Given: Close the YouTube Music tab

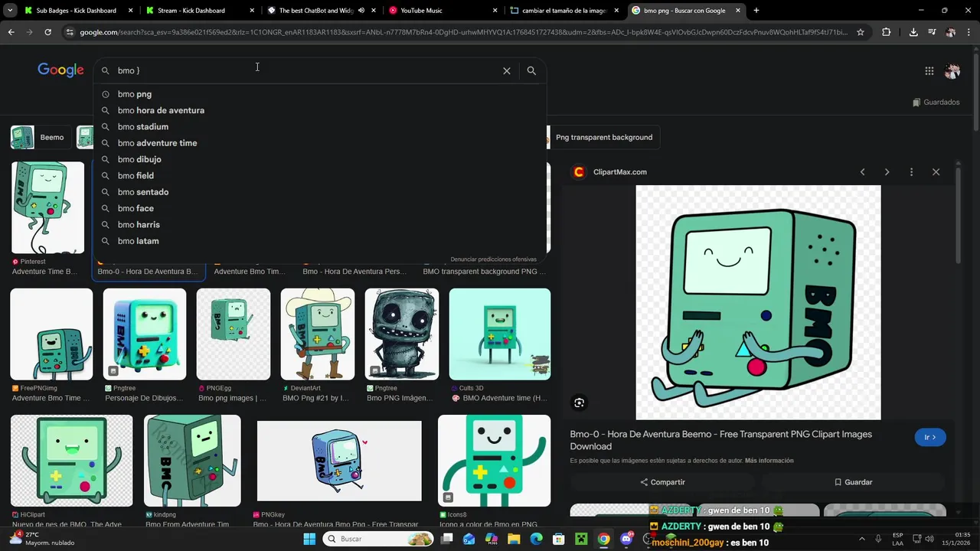Looking at the screenshot, I should 495,11.
